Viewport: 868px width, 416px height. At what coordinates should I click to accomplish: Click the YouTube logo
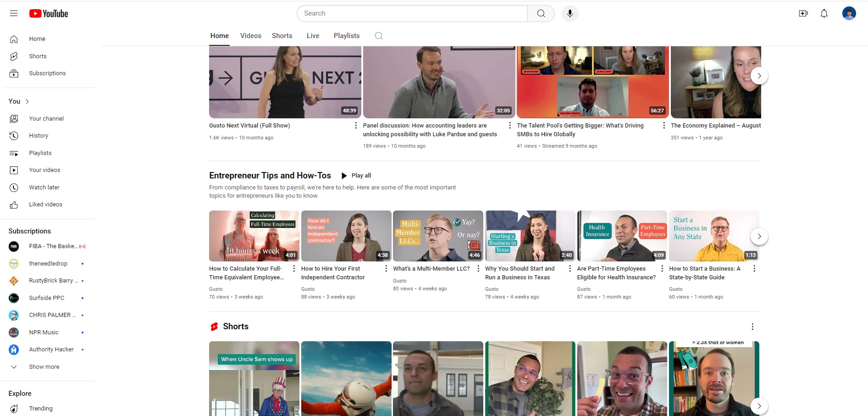point(49,14)
